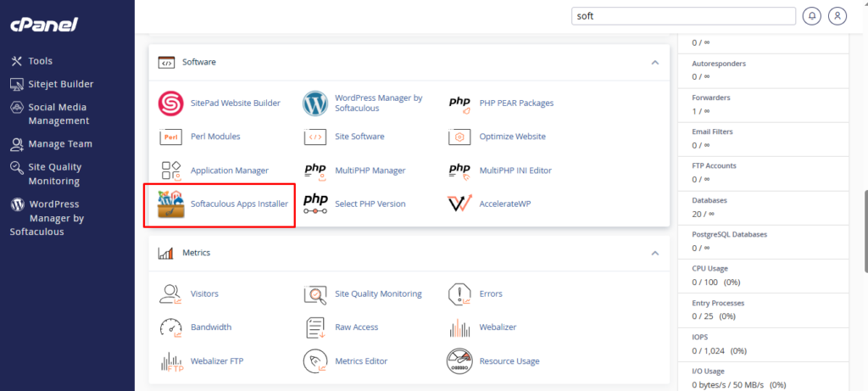Click the Visitors icon
868x391 pixels.
click(171, 294)
